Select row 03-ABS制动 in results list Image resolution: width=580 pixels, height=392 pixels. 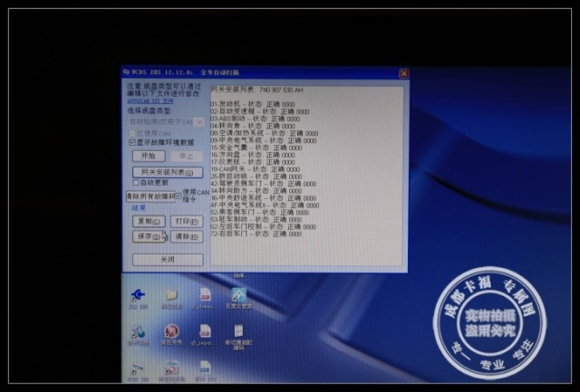coord(255,119)
